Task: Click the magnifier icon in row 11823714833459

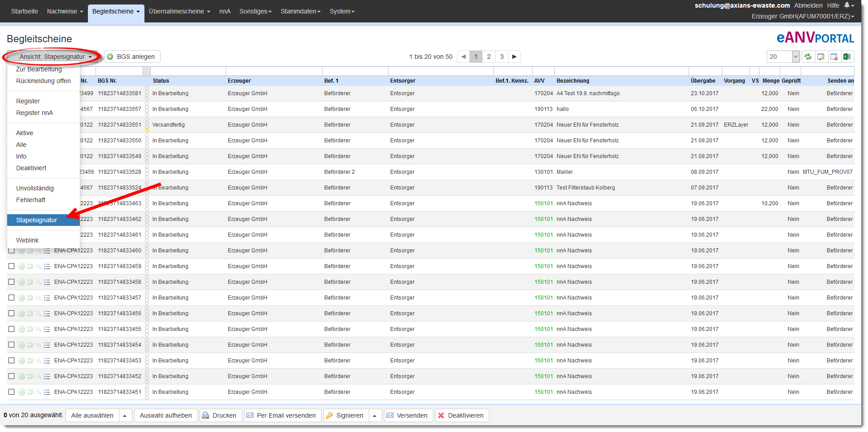Action: coord(38,266)
